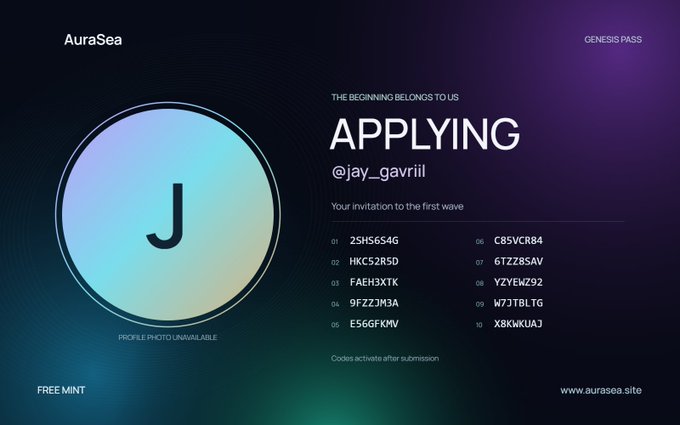Click the 'THE BEGINNING BELONGS TO US' tagline
Image resolution: width=680 pixels, height=425 pixels.
395,97
